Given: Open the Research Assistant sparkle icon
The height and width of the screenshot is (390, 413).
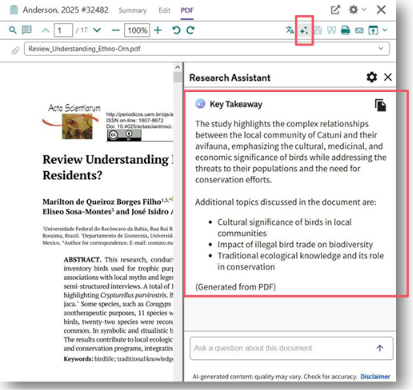Looking at the screenshot, I should tap(304, 30).
